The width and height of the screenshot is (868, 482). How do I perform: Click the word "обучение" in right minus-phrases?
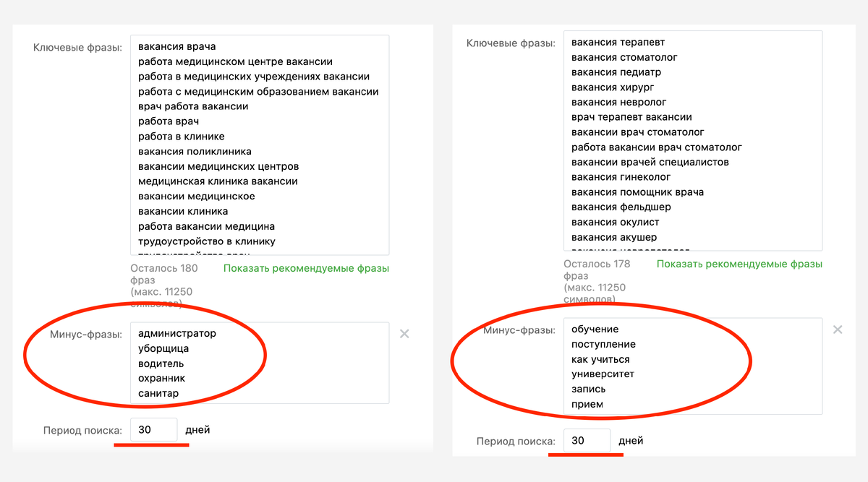[x=595, y=328]
